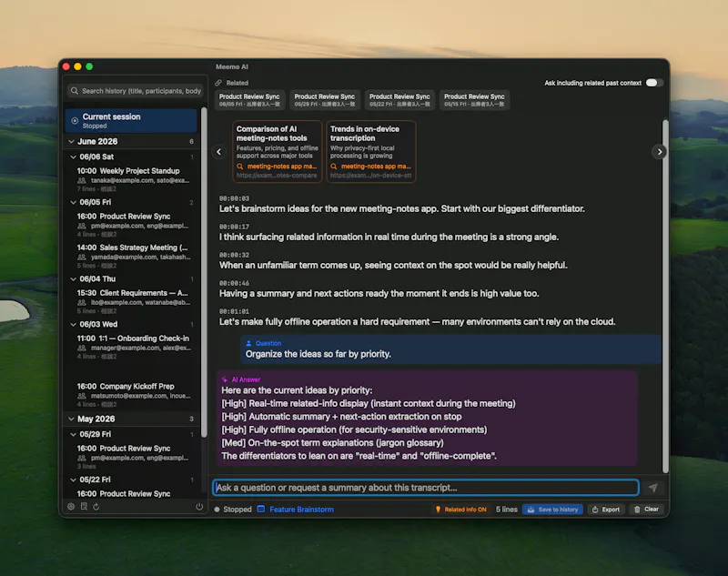Show previous related cards with left arrow
Image resolution: width=728 pixels, height=576 pixels.
(x=219, y=152)
